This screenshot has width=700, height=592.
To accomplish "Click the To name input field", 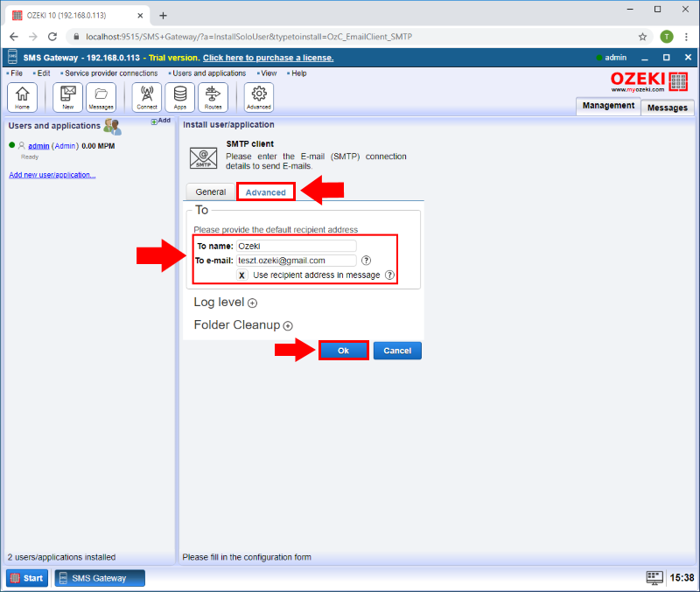I will (296, 246).
